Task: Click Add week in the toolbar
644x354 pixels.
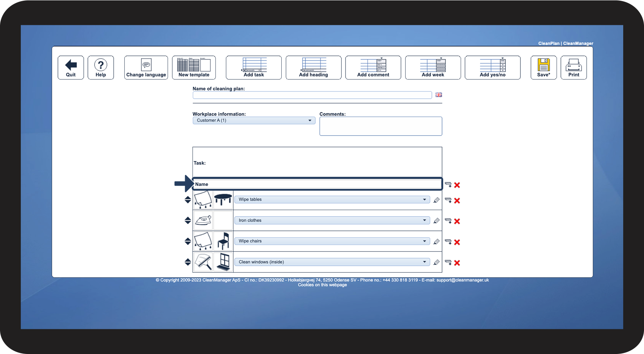Action: pos(433,67)
